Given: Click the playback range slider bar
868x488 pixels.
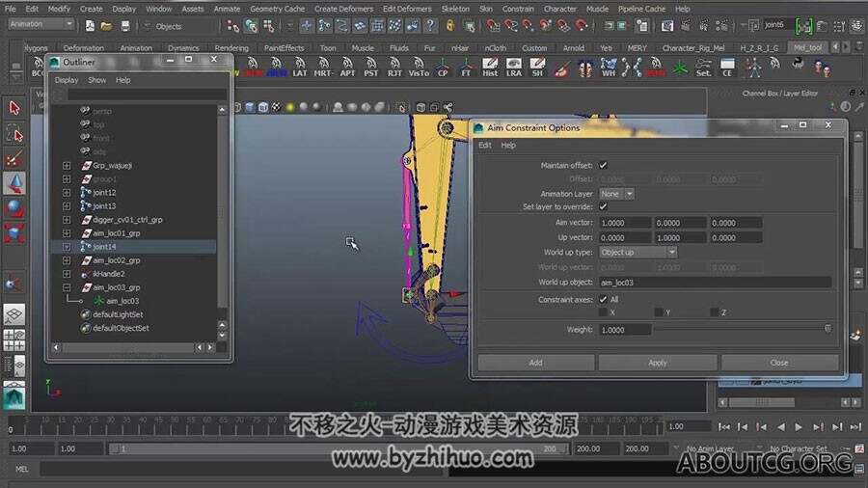Looking at the screenshot, I should click(x=339, y=448).
